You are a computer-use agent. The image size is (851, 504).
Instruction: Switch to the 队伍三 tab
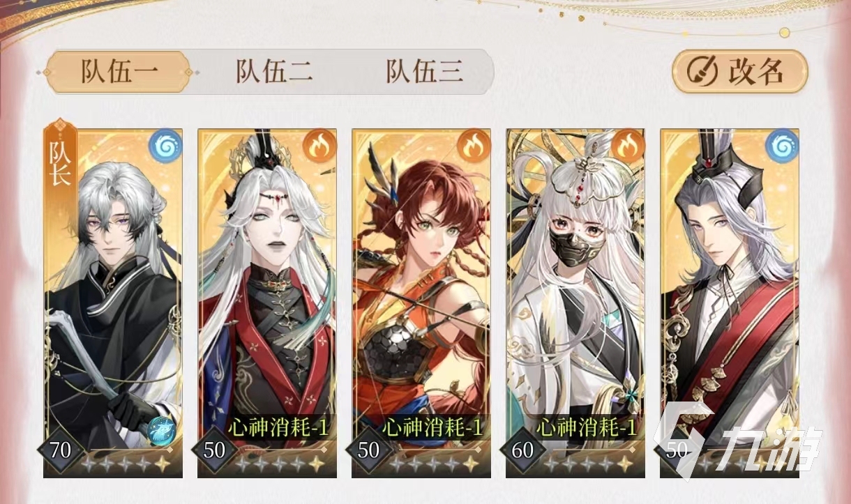click(425, 72)
